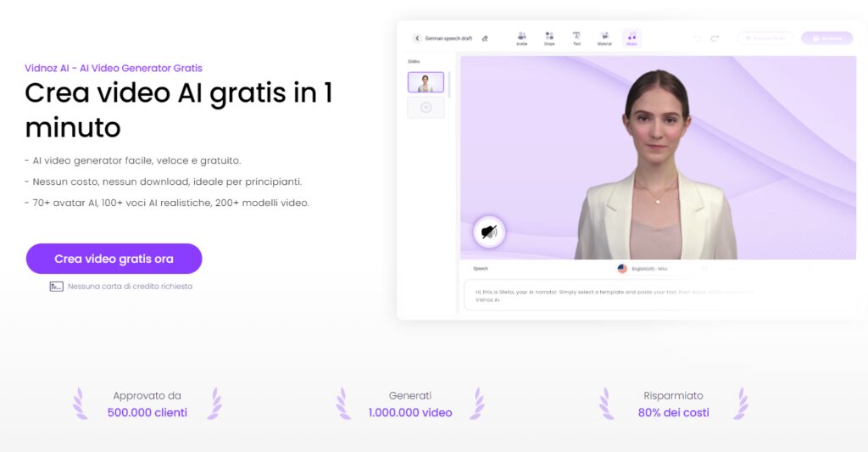Click the 70+ avatar AI bullet line
The width and height of the screenshot is (868, 452).
(167, 203)
